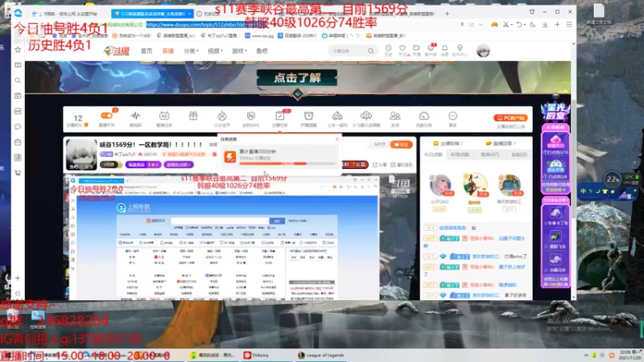Select the 今日点数 tab

(433, 154)
